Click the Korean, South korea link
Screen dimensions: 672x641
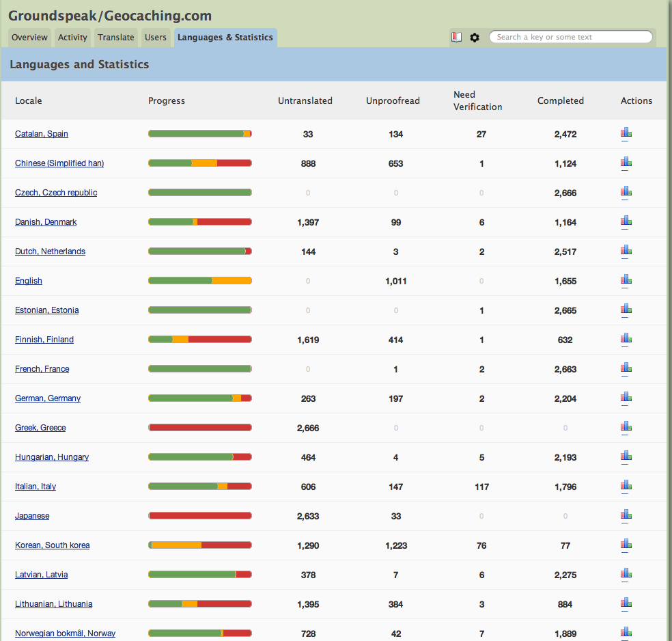click(x=52, y=545)
